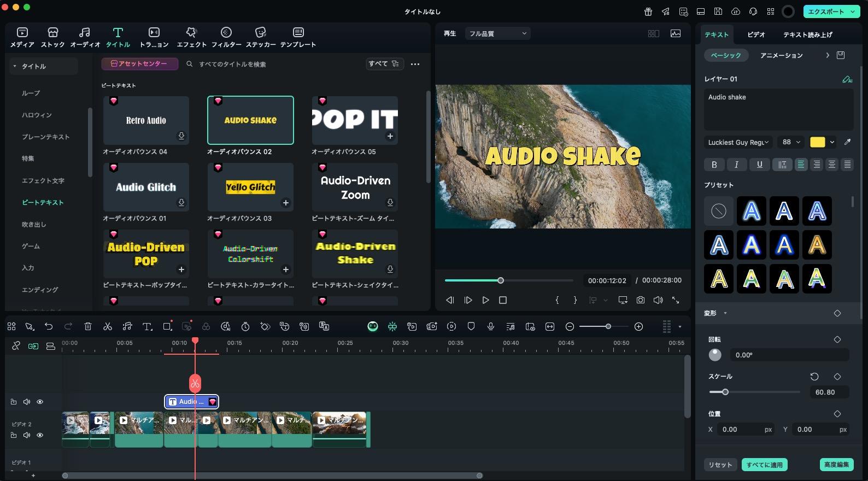Take a snapshot with the camera icon
868x481 pixels.
tap(641, 300)
